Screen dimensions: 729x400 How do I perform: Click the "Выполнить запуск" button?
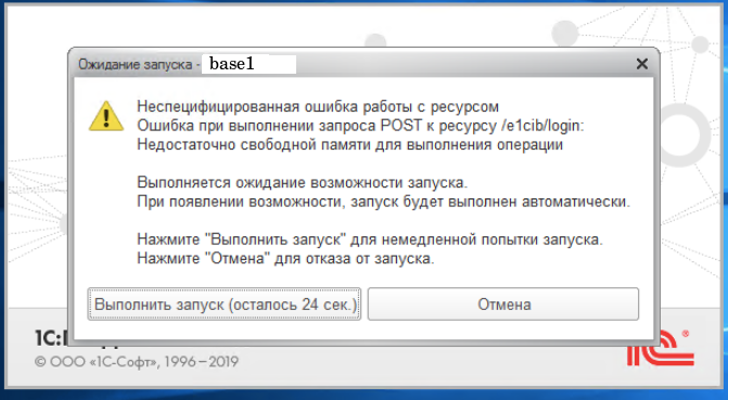[224, 304]
